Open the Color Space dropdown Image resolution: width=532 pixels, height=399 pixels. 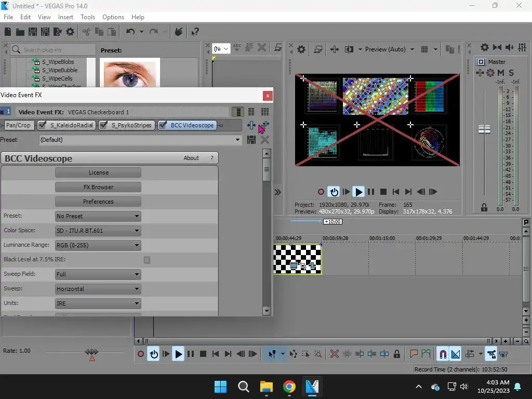98,231
